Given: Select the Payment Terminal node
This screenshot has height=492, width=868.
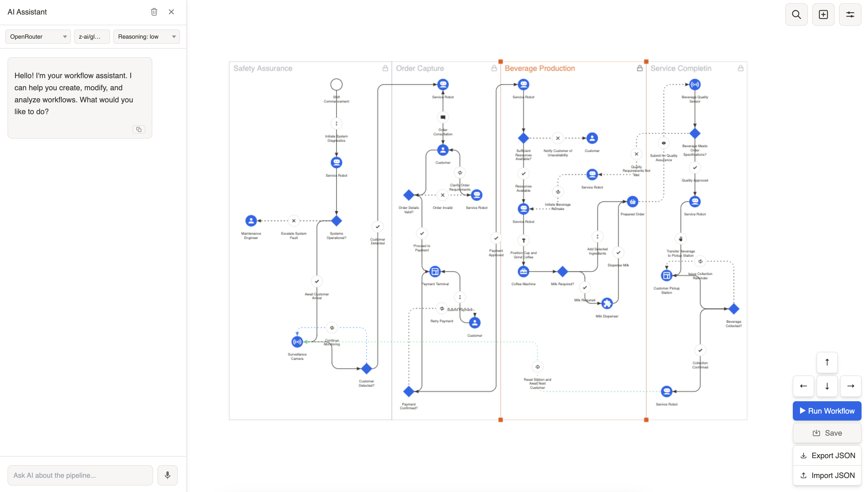Looking at the screenshot, I should click(435, 271).
